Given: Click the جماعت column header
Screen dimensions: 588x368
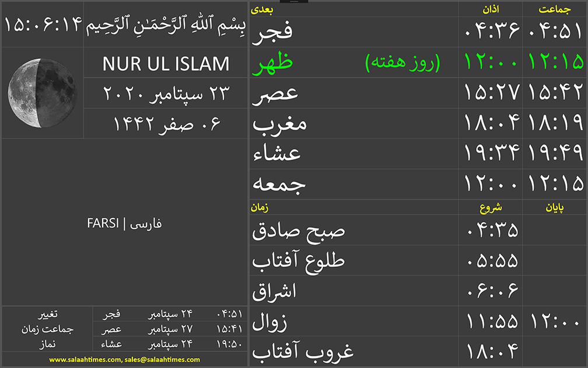Looking at the screenshot, I should tap(555, 9).
